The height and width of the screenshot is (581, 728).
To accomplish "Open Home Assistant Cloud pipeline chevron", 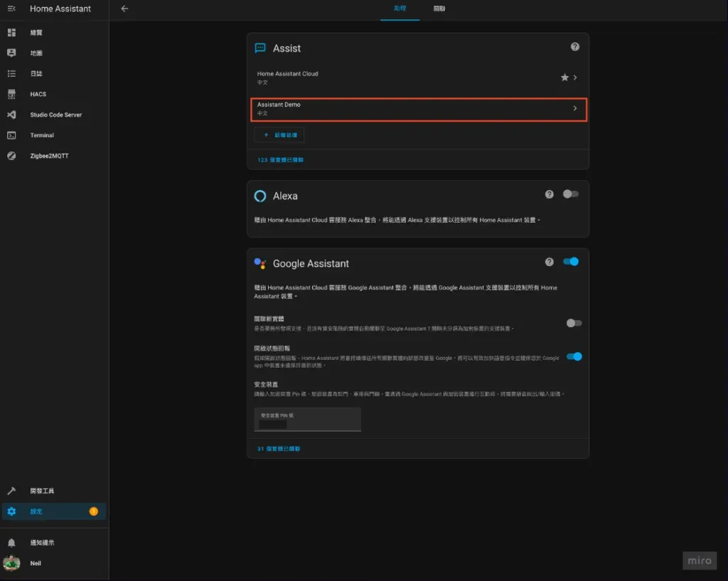I will click(575, 78).
